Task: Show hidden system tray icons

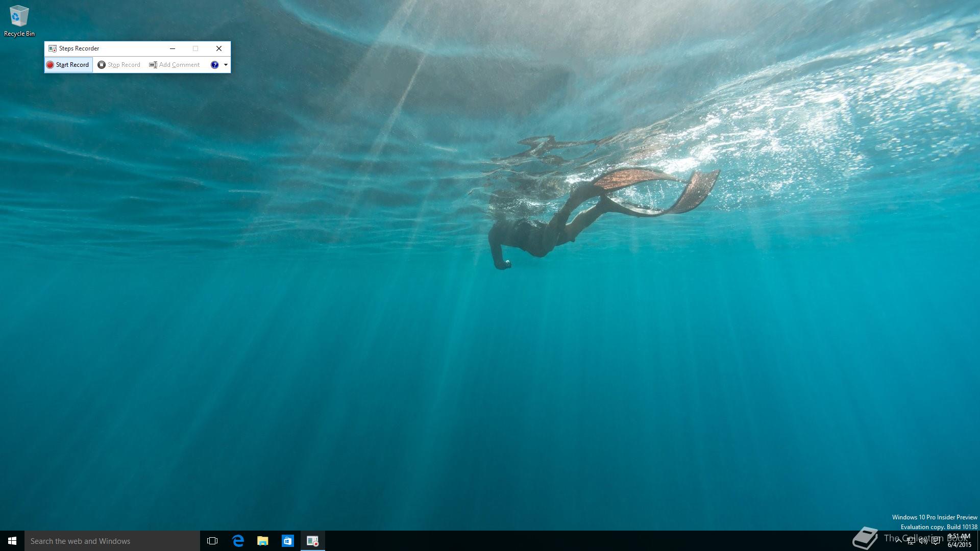Action: click(899, 541)
